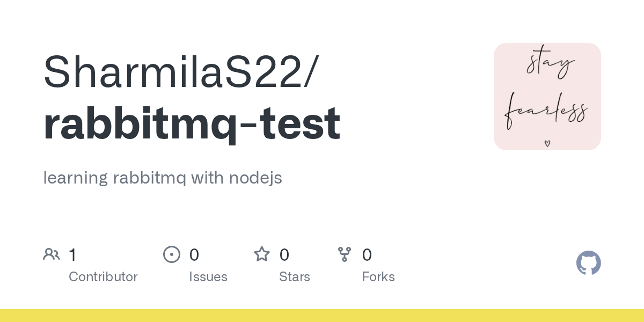Click the Contributor label
644x322 pixels.
tap(103, 277)
